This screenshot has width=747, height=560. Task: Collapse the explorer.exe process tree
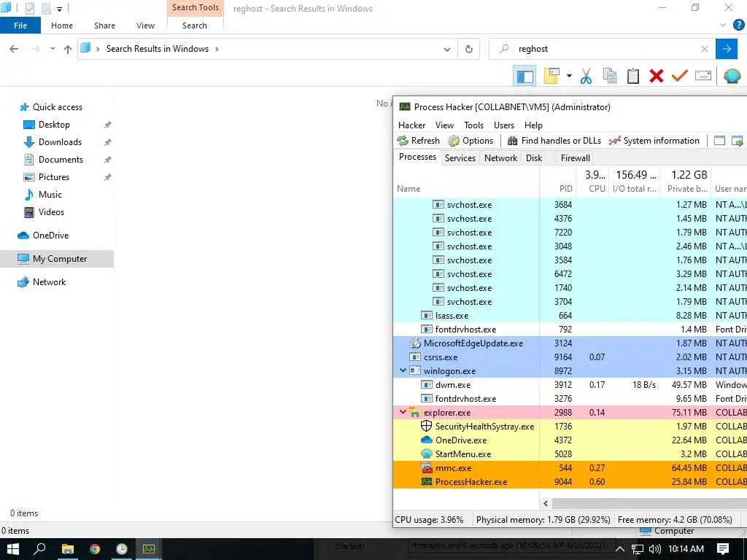tap(403, 413)
